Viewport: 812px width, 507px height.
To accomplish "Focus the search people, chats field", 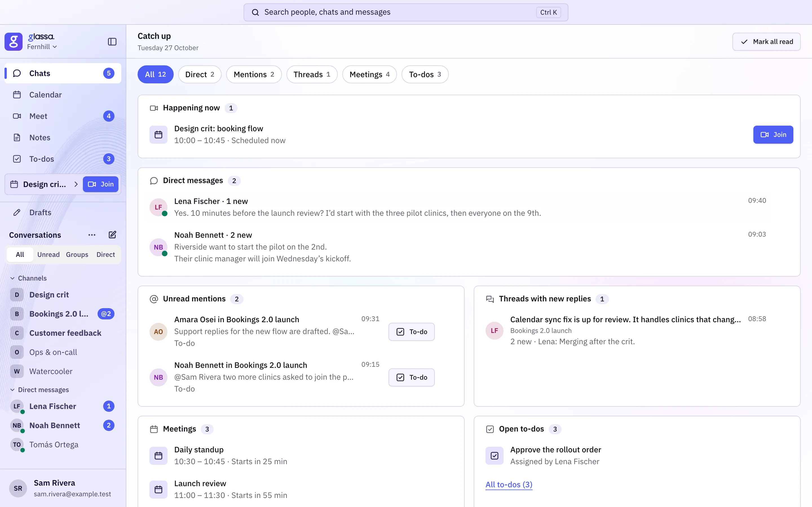I will click(406, 12).
